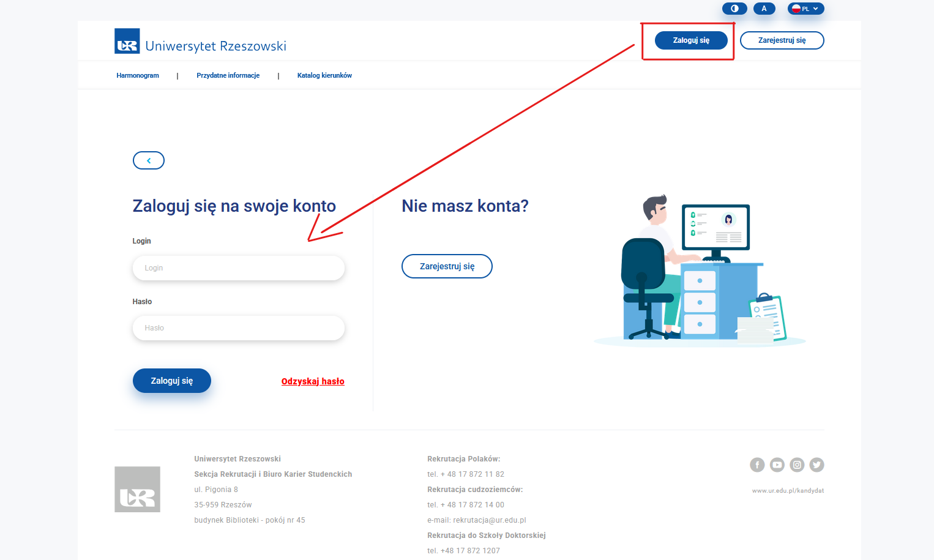Click the Uniwersytet Rzeszowski logo in header

coord(200,42)
